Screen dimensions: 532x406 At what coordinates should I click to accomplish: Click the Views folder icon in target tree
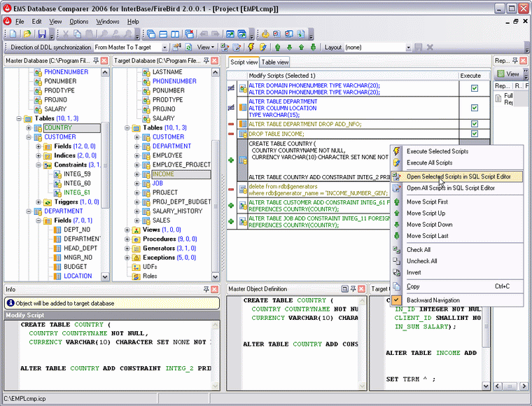pos(136,230)
